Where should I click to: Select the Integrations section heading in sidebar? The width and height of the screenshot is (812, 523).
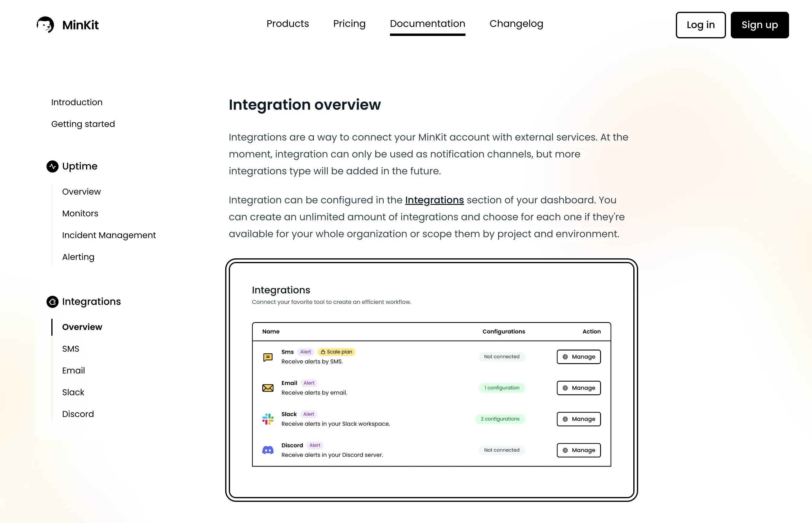(91, 302)
